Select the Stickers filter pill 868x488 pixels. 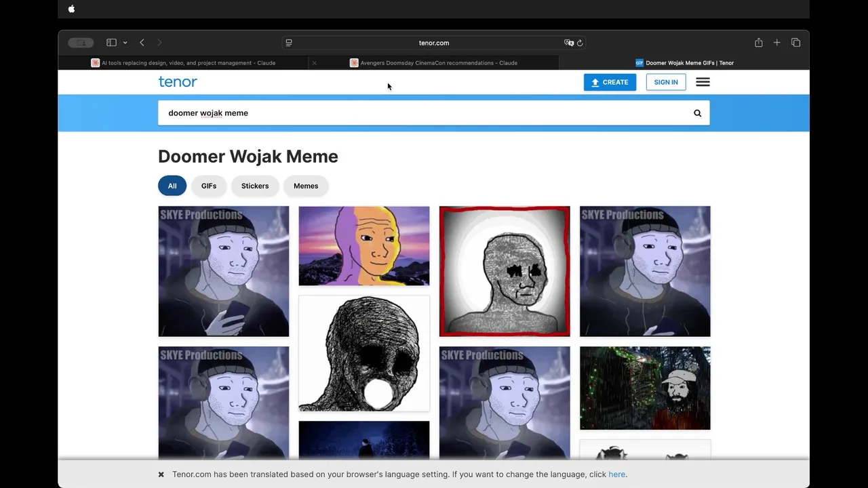point(255,186)
